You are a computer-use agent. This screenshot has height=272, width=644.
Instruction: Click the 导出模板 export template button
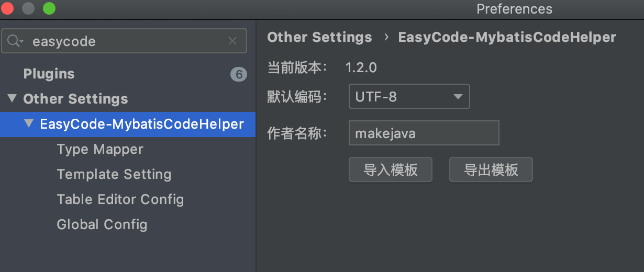[491, 169]
